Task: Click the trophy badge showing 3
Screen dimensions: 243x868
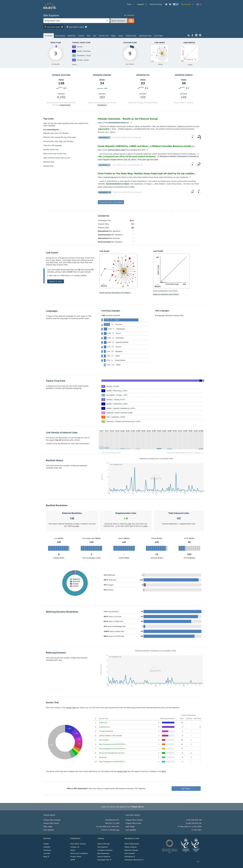Action: coord(176,4)
